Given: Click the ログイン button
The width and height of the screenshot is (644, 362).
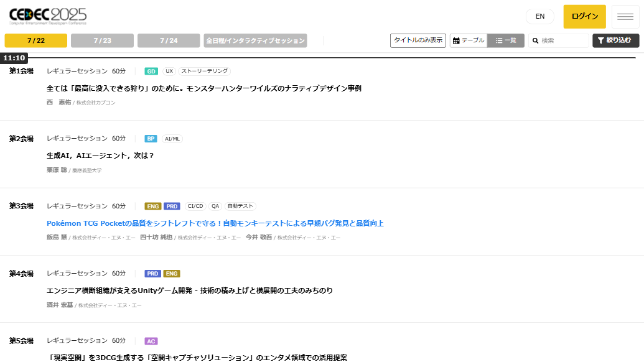Looking at the screenshot, I should point(584,16).
